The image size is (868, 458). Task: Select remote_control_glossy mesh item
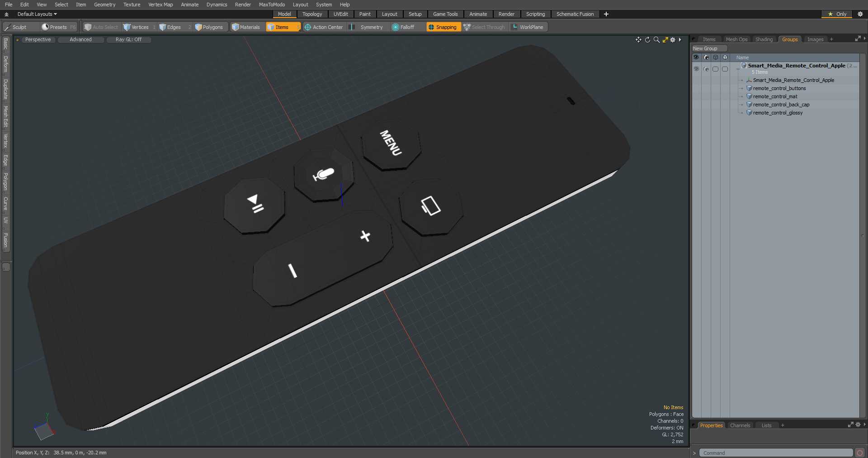click(x=778, y=113)
